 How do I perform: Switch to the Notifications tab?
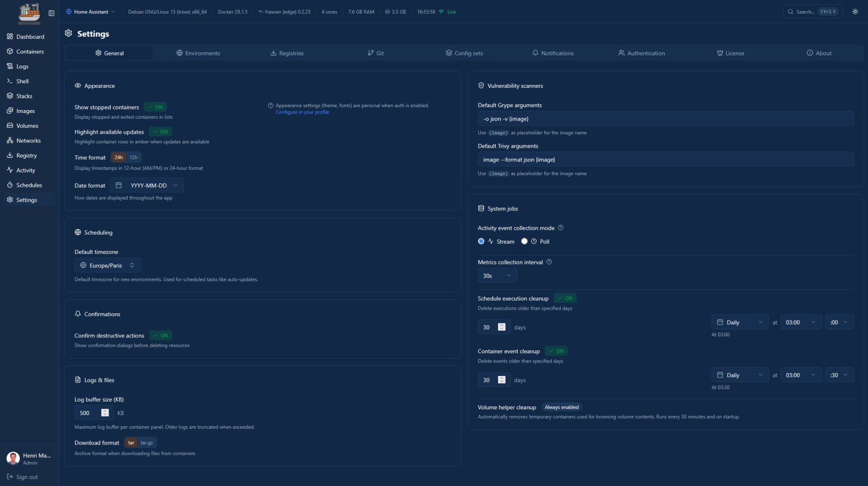(553, 53)
